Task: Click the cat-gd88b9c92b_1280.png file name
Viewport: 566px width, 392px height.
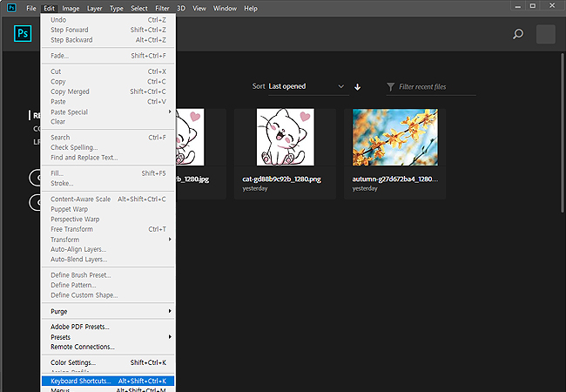Action: click(x=281, y=179)
